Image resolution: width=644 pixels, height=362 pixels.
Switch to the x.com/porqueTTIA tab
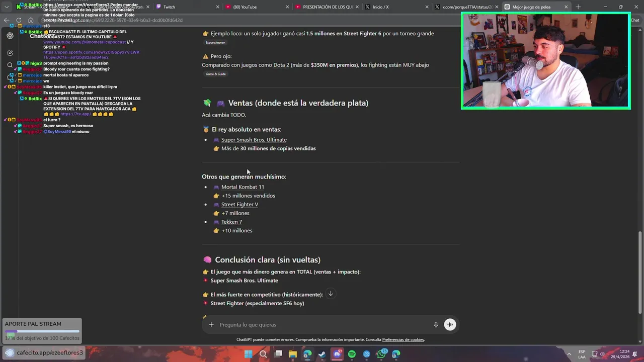466,7
